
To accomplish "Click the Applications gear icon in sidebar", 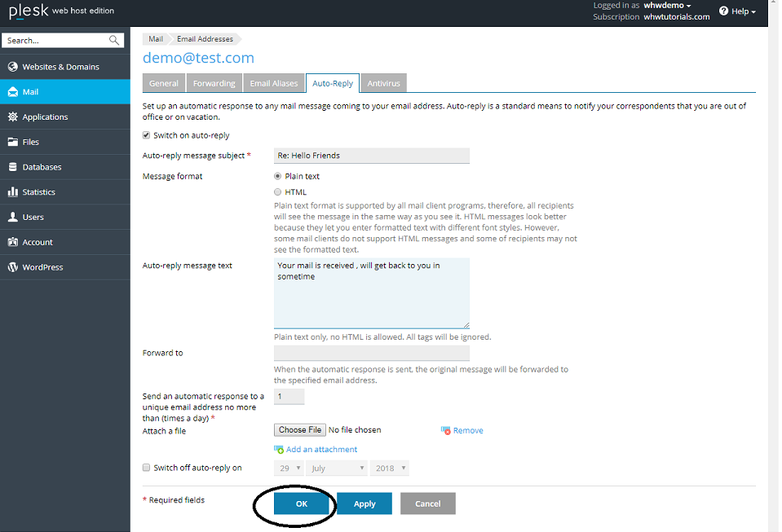I will (x=13, y=117).
